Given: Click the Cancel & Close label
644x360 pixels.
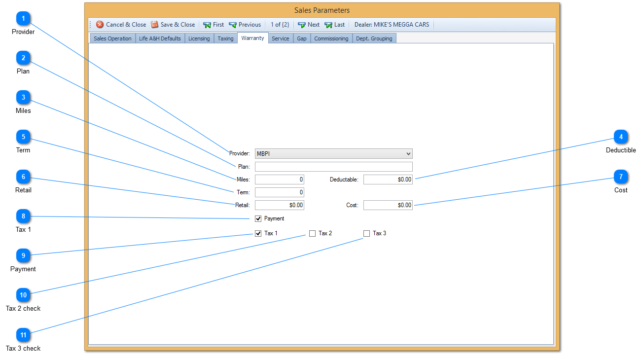Looking at the screenshot, I should (x=126, y=25).
